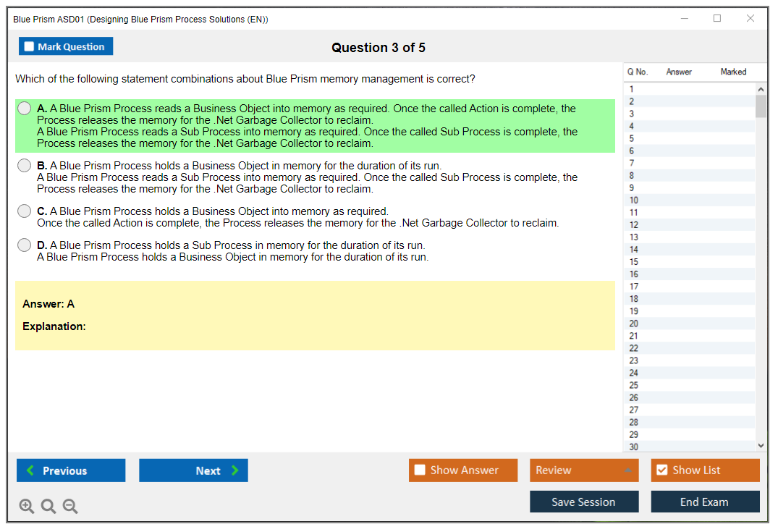
Task: Click the Marked column header
Action: click(x=733, y=72)
